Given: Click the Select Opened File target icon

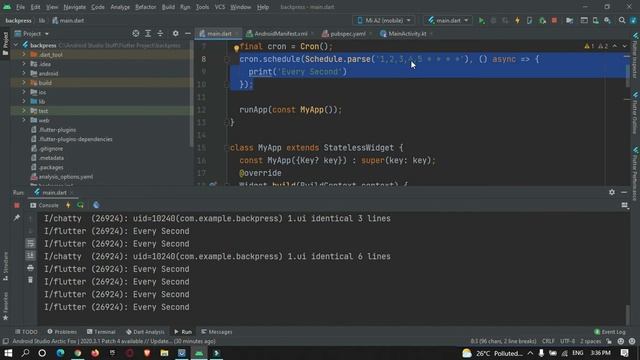Looking at the screenshot, I should pos(136,33).
